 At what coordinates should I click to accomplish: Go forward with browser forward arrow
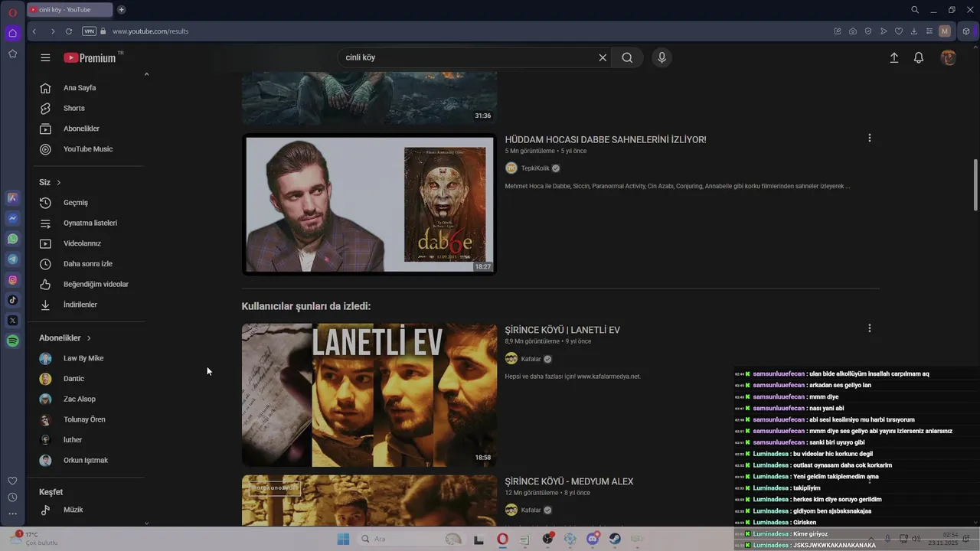52,31
